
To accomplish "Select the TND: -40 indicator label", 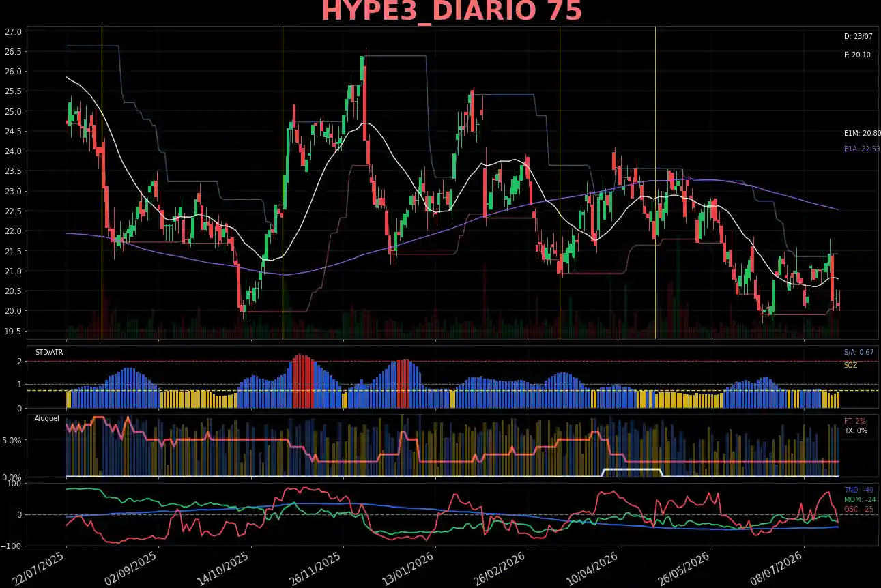I will point(859,490).
